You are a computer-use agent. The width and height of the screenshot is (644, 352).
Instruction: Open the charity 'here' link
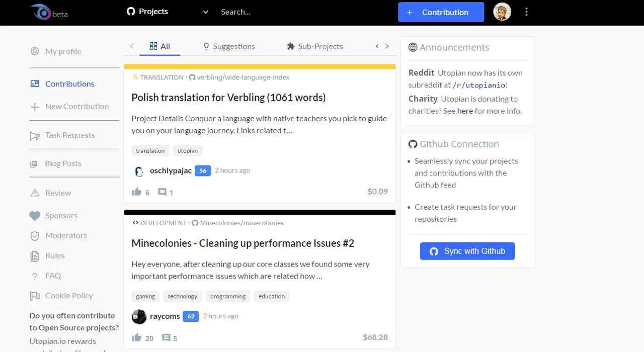coord(465,111)
